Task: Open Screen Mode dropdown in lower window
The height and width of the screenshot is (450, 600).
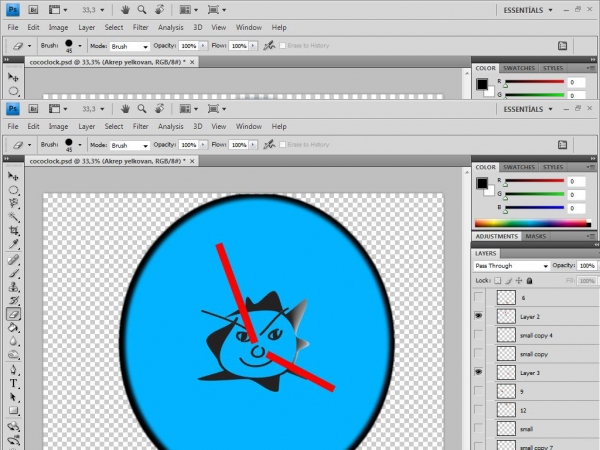Action: point(217,109)
